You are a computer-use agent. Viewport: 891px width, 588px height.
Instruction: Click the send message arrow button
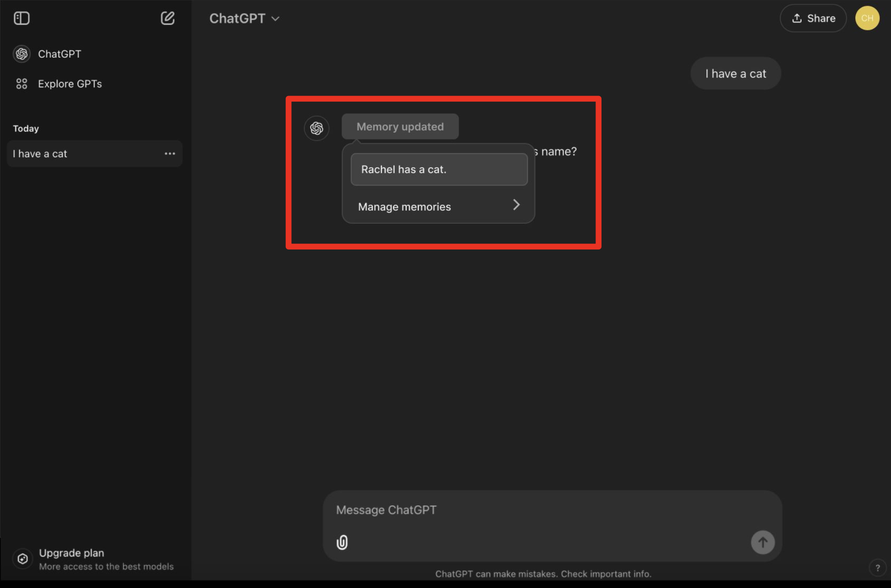[763, 542]
